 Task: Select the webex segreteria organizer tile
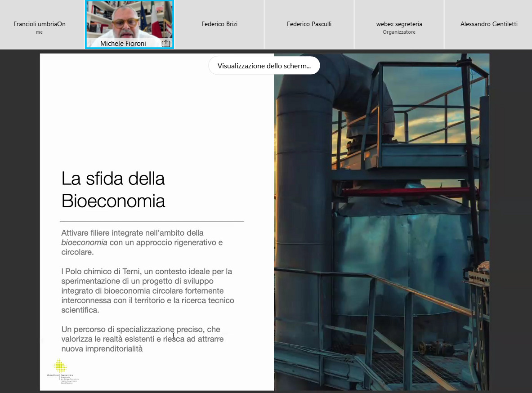(399, 24)
